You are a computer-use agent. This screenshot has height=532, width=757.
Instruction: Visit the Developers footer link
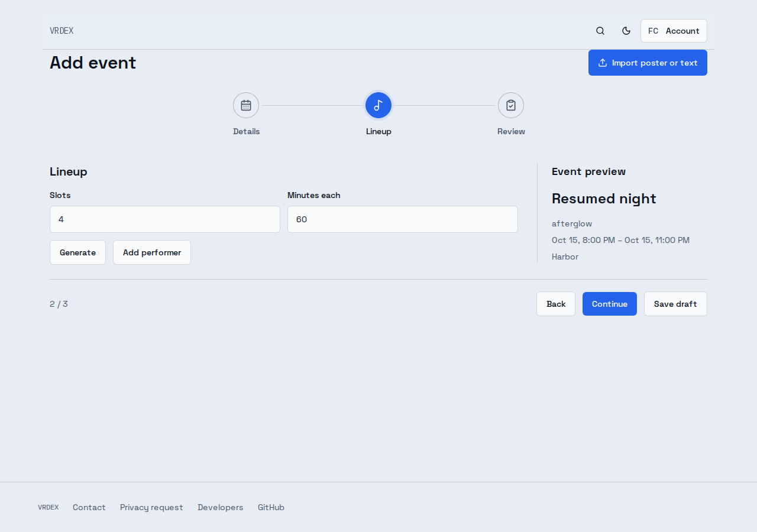point(221,507)
